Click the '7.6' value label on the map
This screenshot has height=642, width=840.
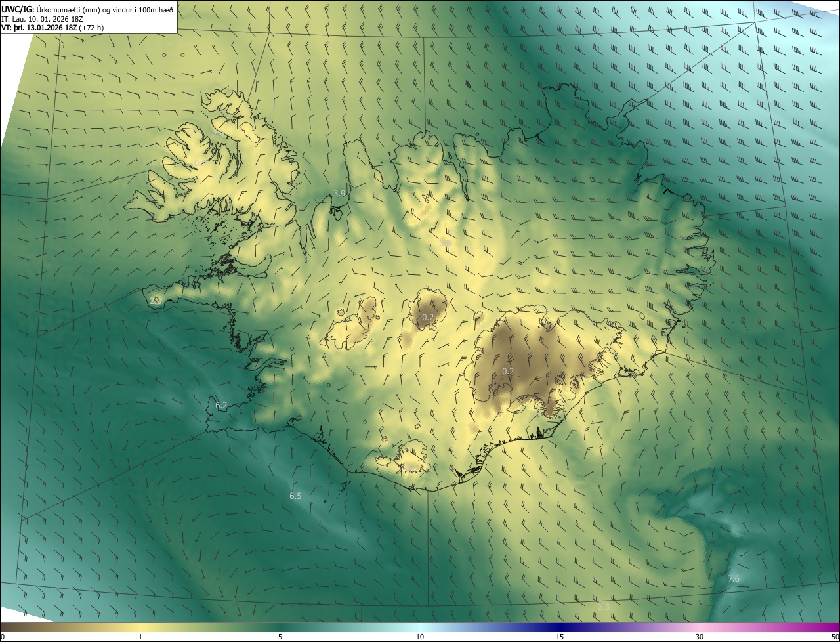[734, 578]
